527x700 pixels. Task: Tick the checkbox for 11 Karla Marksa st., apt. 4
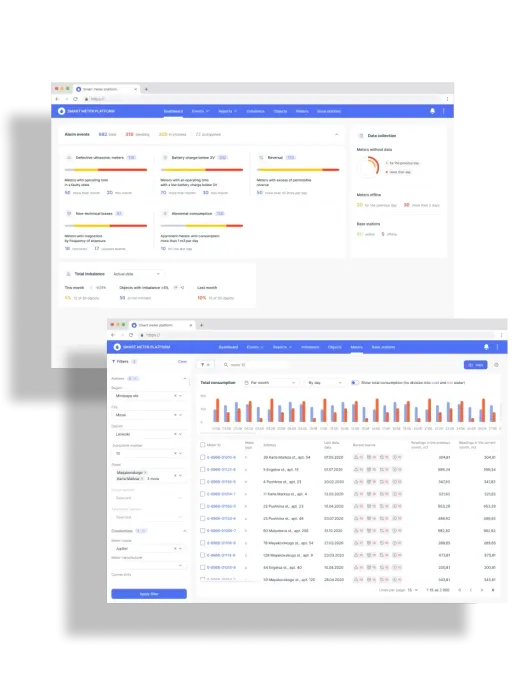(202, 494)
